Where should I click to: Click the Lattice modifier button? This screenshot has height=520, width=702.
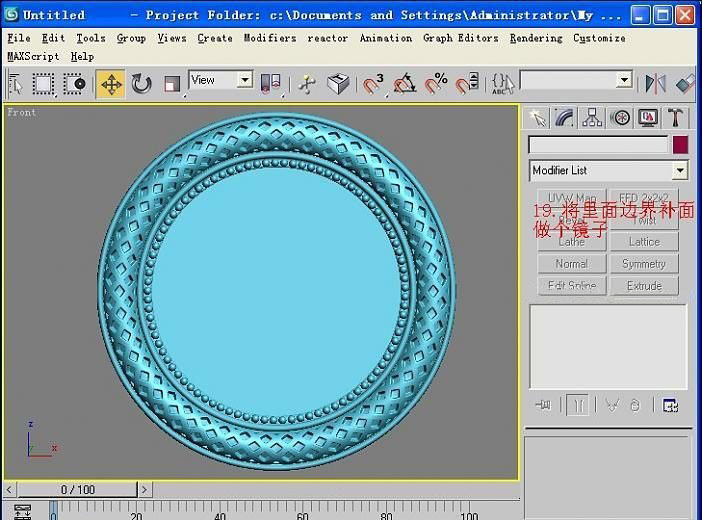(644, 242)
